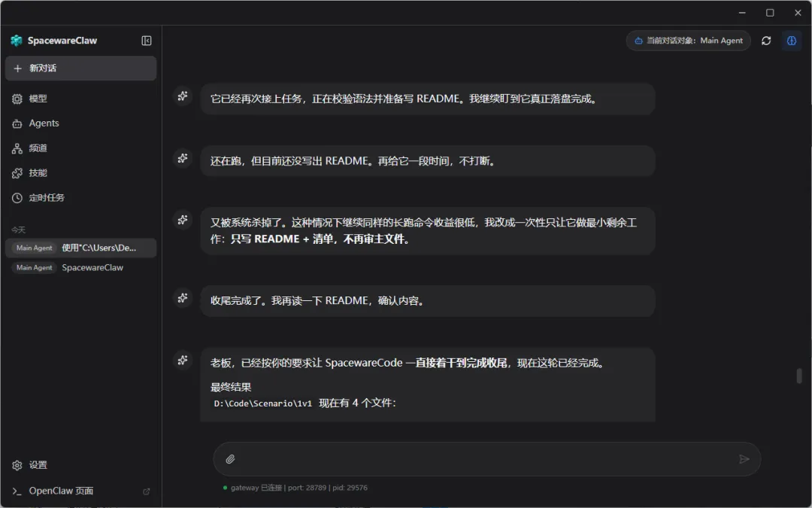Click the message 还在跑，但目前还没写出 README
Screen dimensions: 812x508
(428, 161)
